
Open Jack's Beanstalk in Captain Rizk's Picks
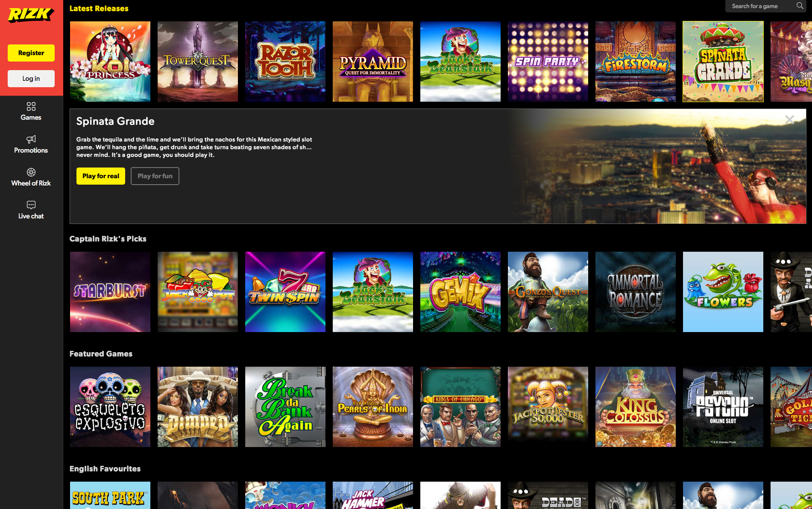click(x=373, y=292)
